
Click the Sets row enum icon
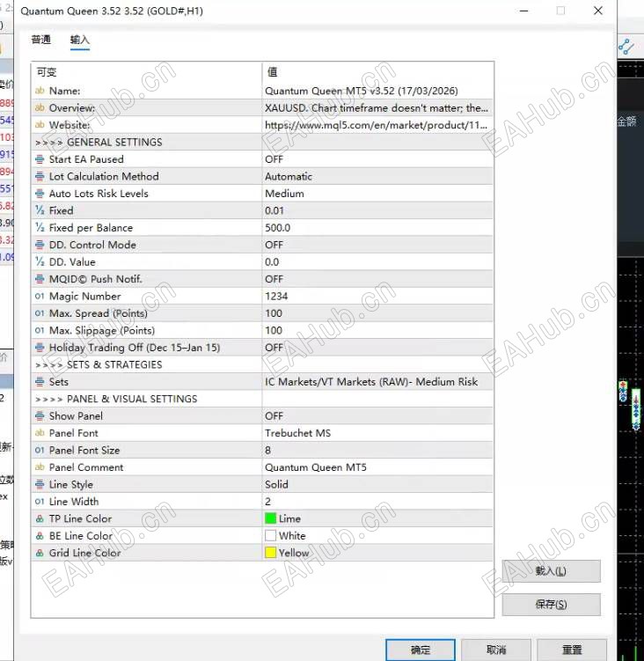tap(40, 381)
